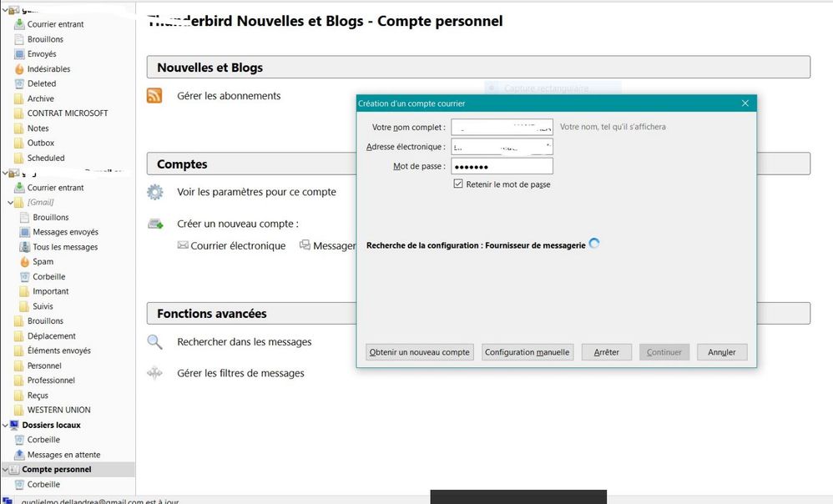Click the Deleted trash icon
Viewport: 833px width, 504px height.
[x=19, y=84]
